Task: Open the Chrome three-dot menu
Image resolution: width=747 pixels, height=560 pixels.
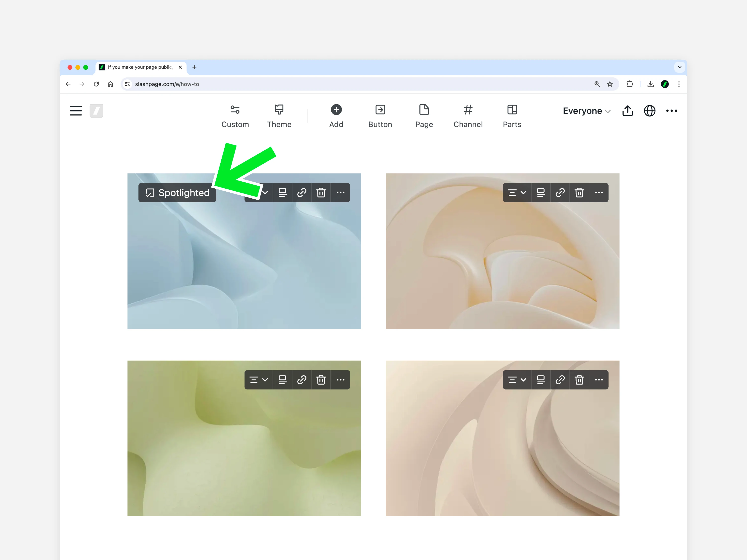Action: tap(679, 84)
